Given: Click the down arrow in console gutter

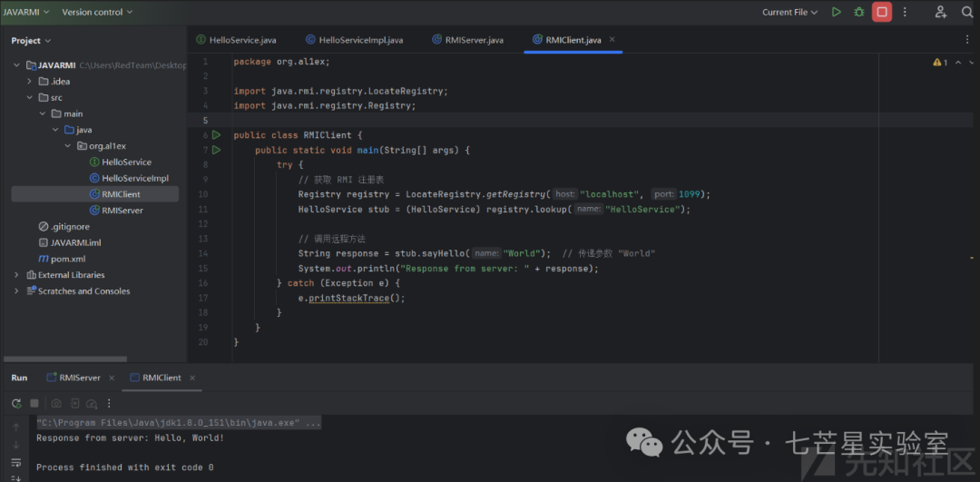Looking at the screenshot, I should click(16, 445).
